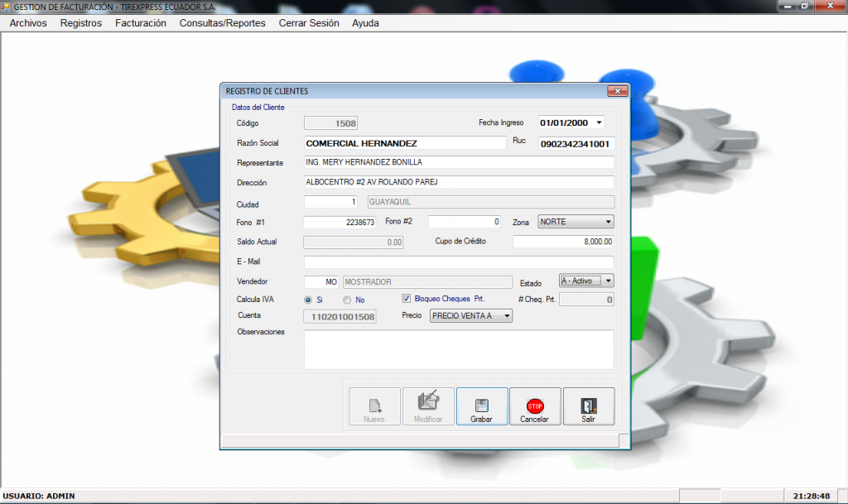Open the Estado dropdown showing A - Activo
Viewport: 848px width, 504px height.
[x=608, y=281]
